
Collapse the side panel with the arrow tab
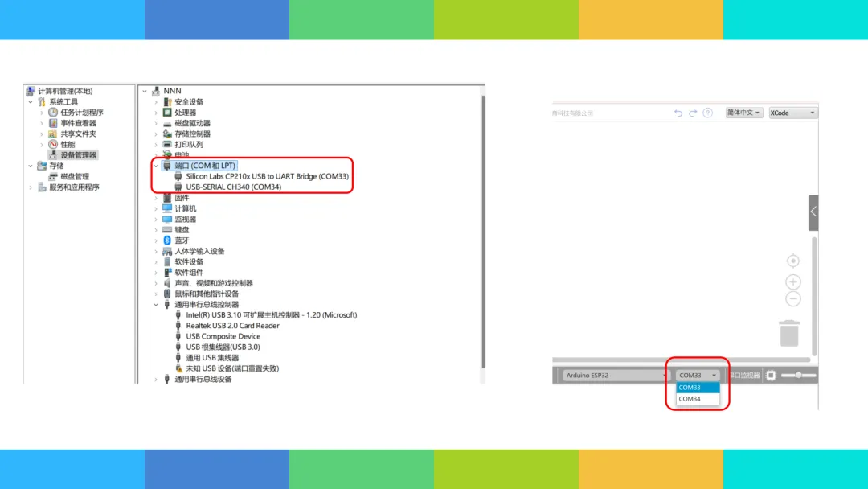point(813,212)
